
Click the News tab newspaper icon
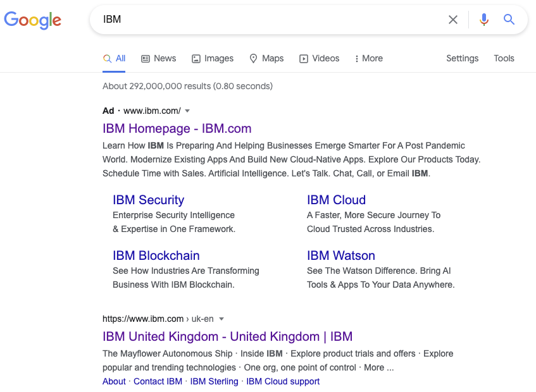pyautogui.click(x=146, y=59)
